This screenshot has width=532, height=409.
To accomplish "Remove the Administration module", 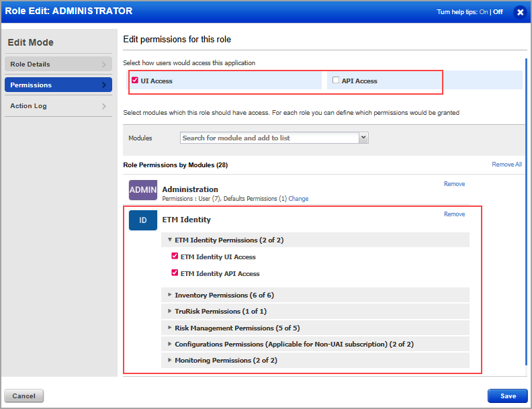I will [x=454, y=184].
